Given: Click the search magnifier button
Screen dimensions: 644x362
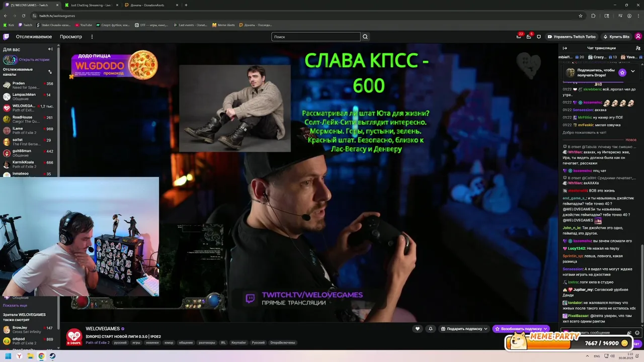Looking at the screenshot, I should [365, 37].
